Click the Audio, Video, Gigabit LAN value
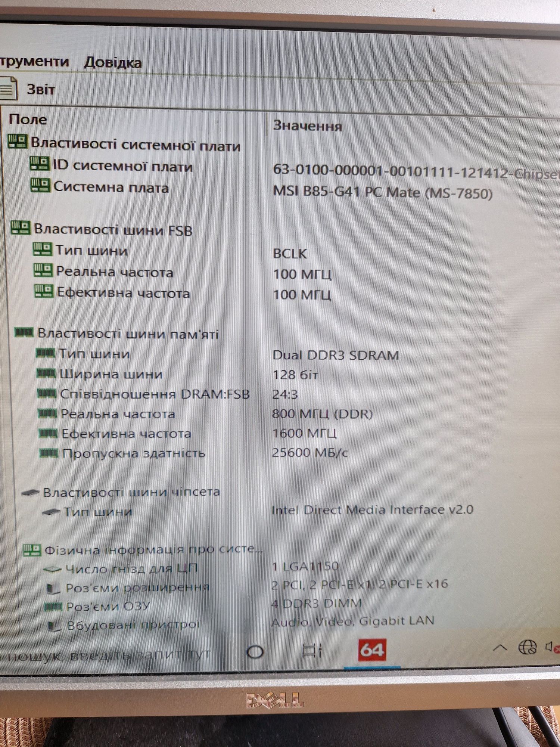The width and height of the screenshot is (560, 747). (353, 621)
